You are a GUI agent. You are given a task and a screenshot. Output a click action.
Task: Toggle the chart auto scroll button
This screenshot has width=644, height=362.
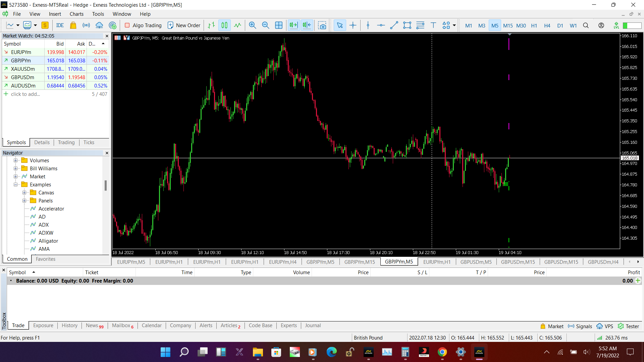[293, 25]
